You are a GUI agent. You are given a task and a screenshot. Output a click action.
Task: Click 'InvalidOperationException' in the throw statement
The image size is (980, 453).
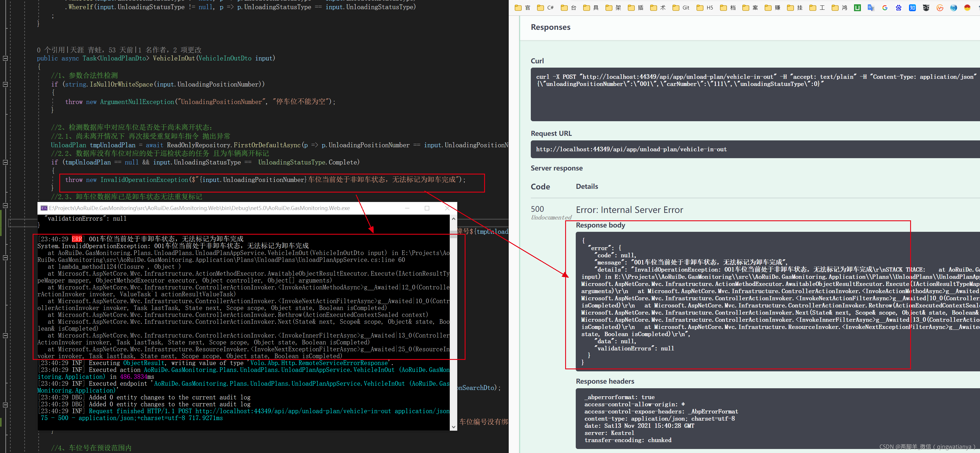[x=144, y=180]
